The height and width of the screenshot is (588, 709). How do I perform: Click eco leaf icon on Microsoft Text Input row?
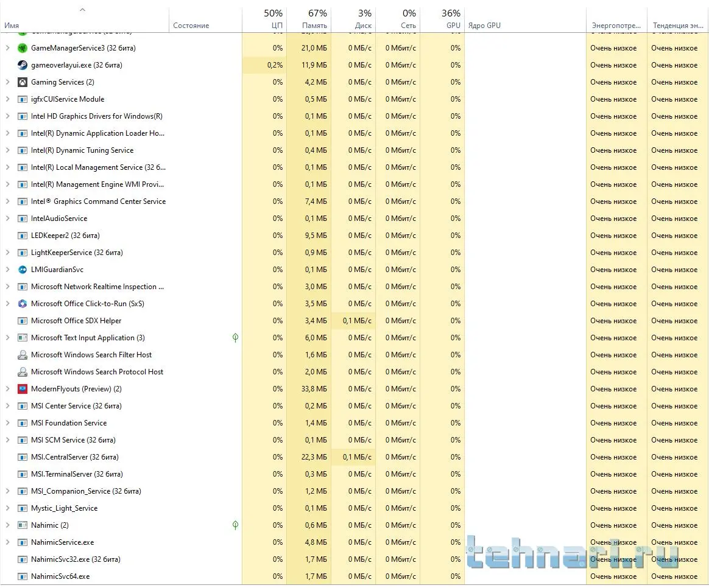235,338
